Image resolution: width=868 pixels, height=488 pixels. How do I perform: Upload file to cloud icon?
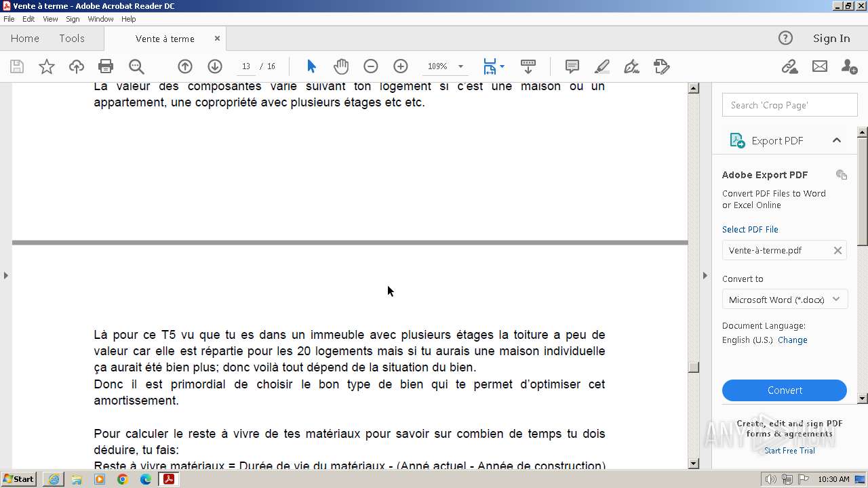(77, 66)
